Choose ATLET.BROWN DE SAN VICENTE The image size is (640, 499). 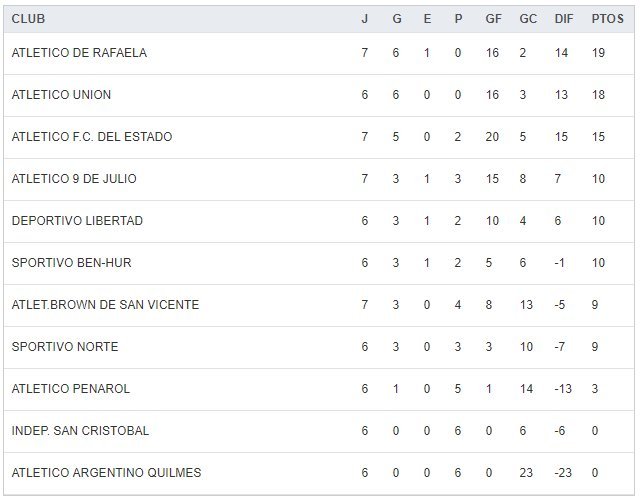[x=105, y=305]
